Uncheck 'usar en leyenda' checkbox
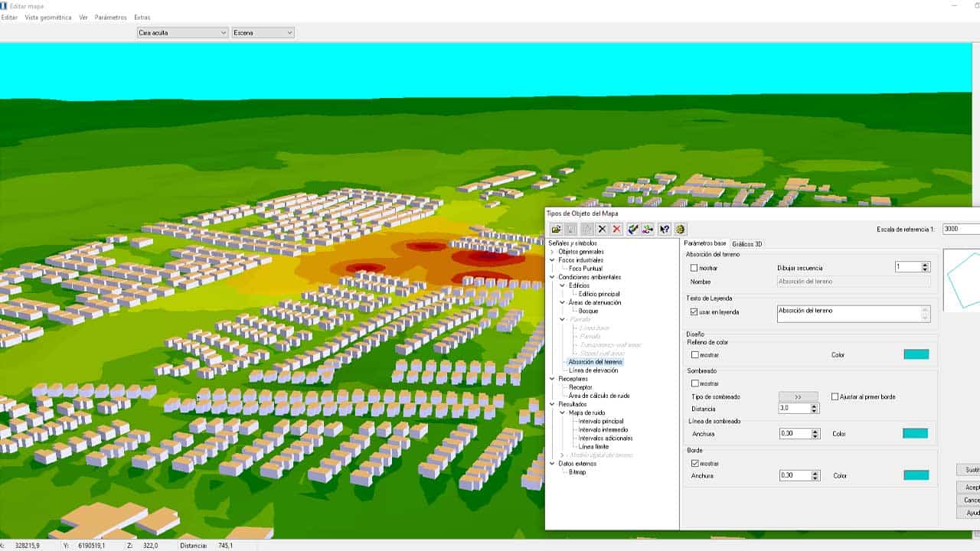980x551 pixels. tap(694, 312)
